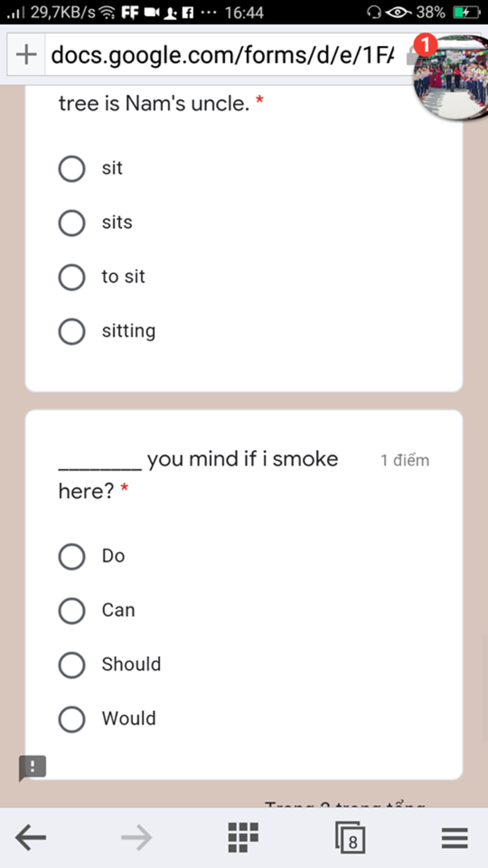488x868 pixels.
Task: Choose the "sitting" answer
Action: click(72, 331)
